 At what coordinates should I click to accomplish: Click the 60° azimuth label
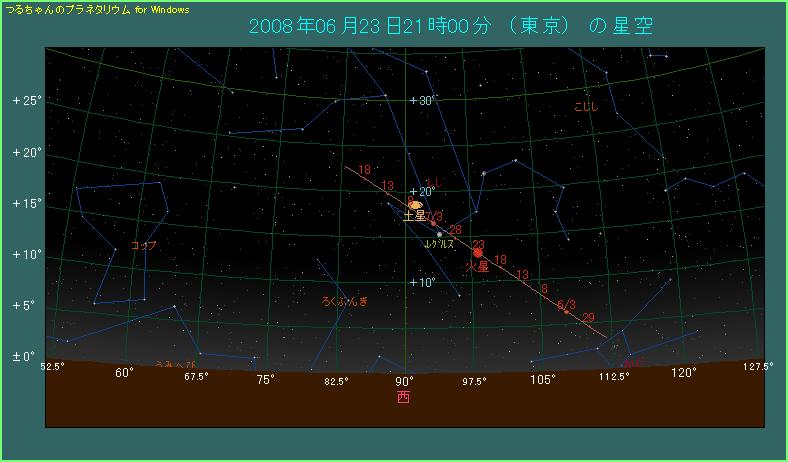click(x=124, y=373)
